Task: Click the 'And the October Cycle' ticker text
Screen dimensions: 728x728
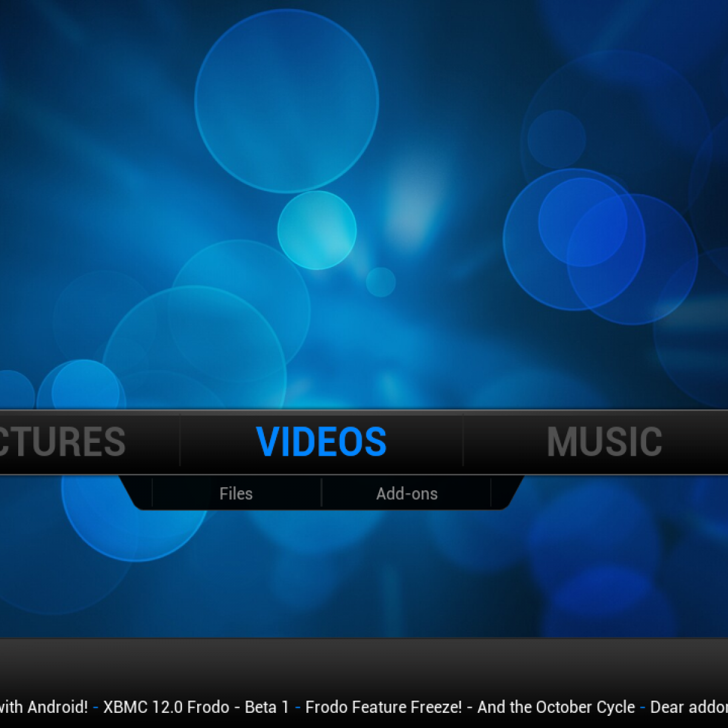Action: pos(556,707)
